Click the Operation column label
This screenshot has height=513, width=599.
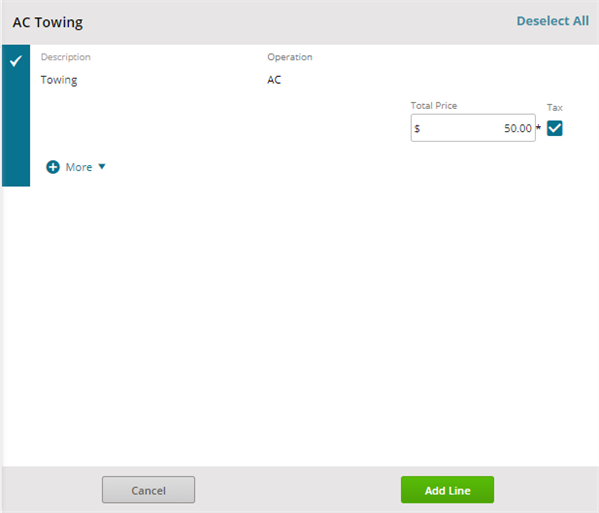click(290, 57)
